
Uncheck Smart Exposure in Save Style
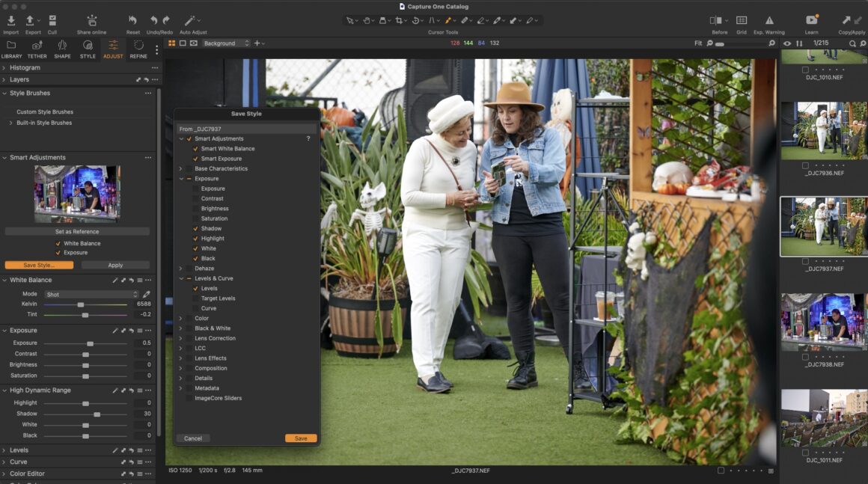click(195, 159)
